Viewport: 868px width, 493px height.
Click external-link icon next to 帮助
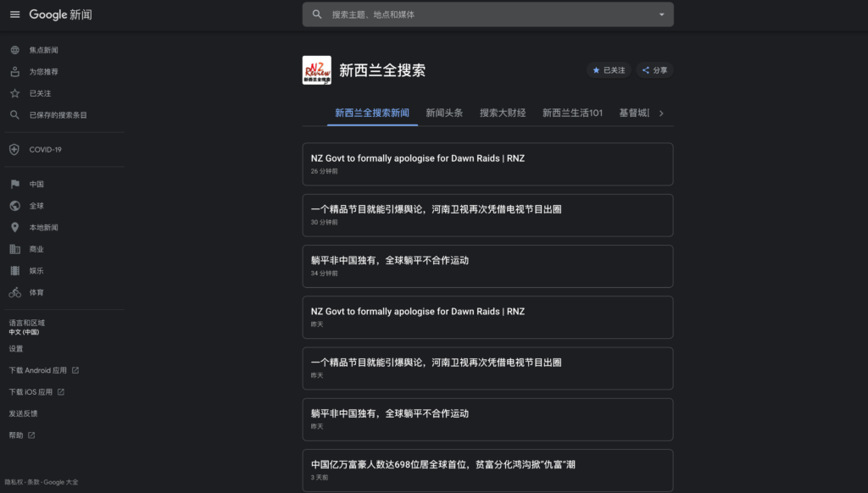click(31, 435)
